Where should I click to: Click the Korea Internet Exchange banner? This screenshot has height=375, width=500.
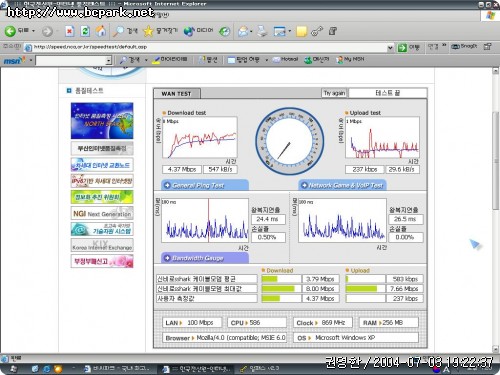tap(102, 245)
